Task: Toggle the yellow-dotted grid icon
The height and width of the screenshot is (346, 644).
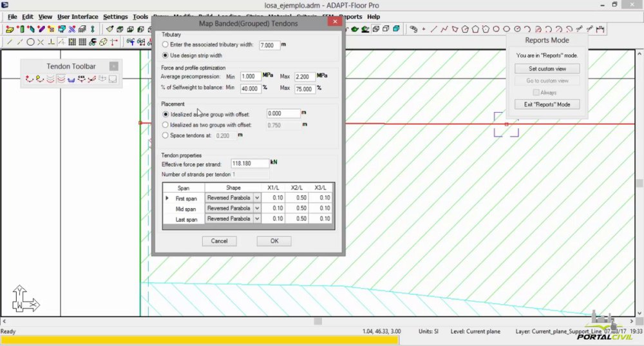Action: click(72, 42)
